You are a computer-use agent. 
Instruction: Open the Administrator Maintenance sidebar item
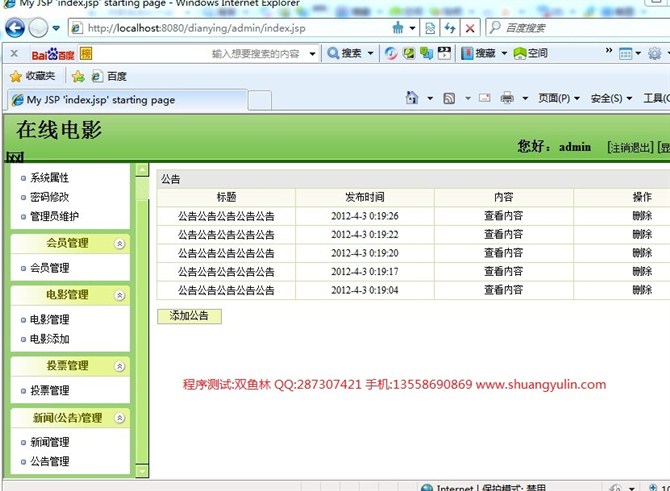coord(54,216)
